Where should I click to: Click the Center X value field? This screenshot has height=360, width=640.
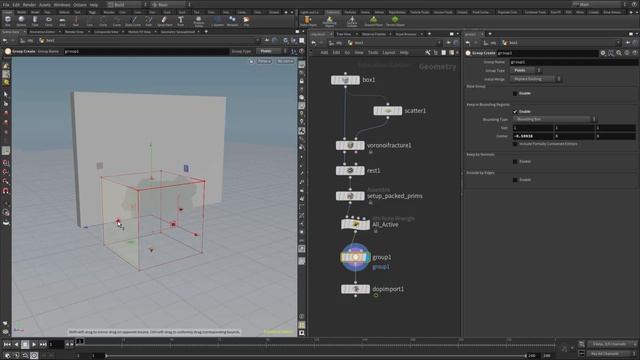(x=533, y=136)
